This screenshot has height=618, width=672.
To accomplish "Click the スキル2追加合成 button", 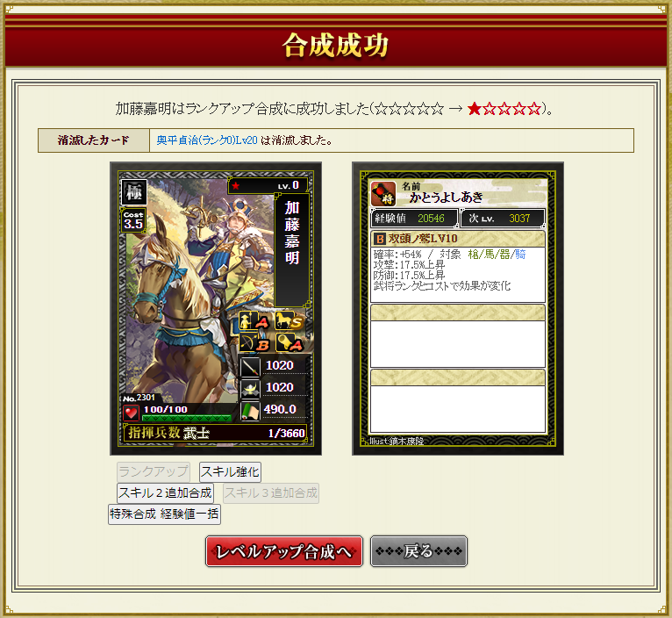I will pos(165,492).
